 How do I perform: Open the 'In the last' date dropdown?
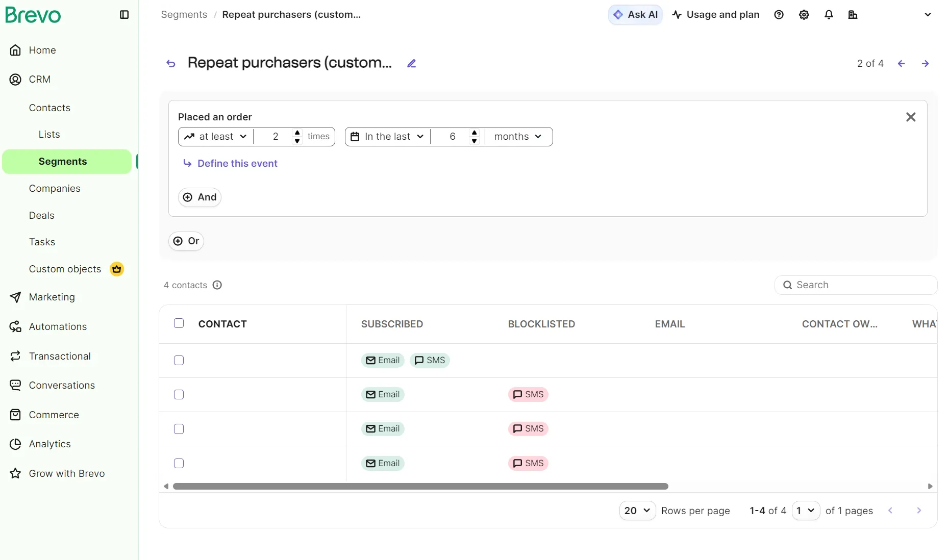[388, 137]
